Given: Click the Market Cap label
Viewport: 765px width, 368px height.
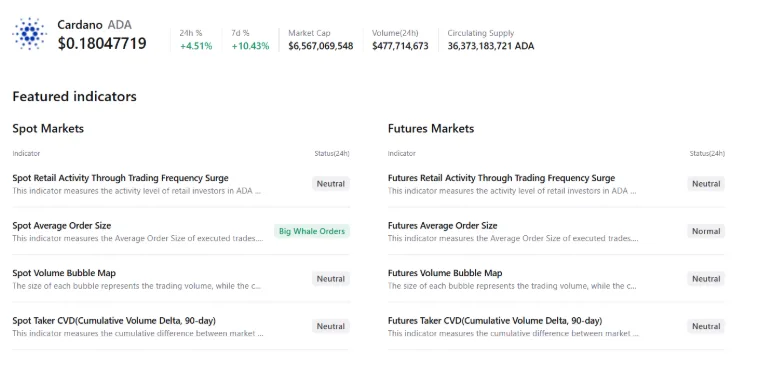Looking at the screenshot, I should pyautogui.click(x=309, y=33).
